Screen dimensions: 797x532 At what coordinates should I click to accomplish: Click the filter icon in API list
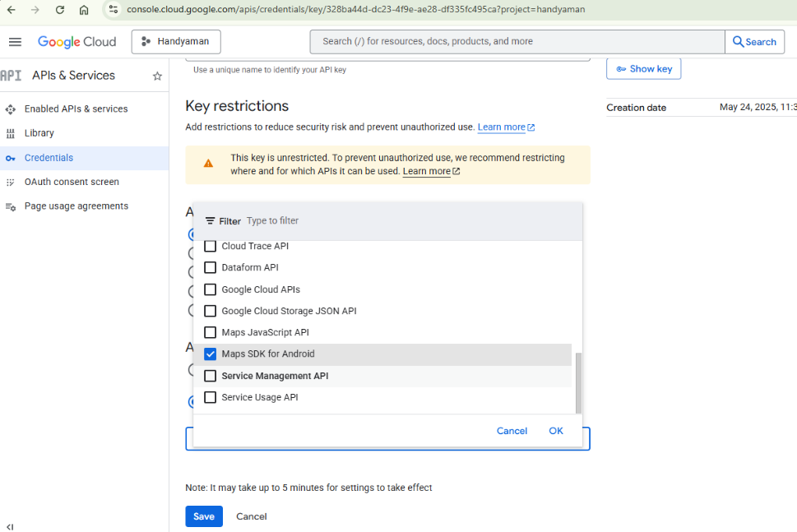click(211, 221)
